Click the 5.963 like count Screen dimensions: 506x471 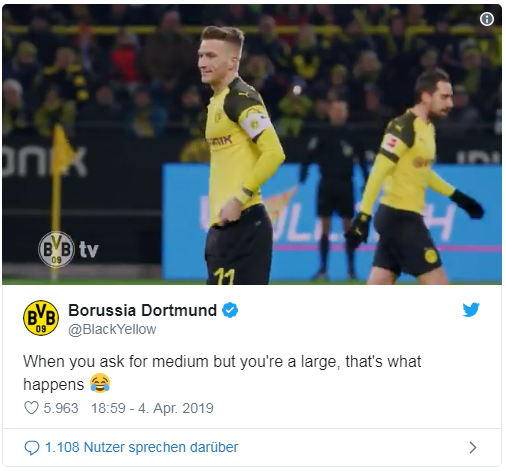(61, 408)
